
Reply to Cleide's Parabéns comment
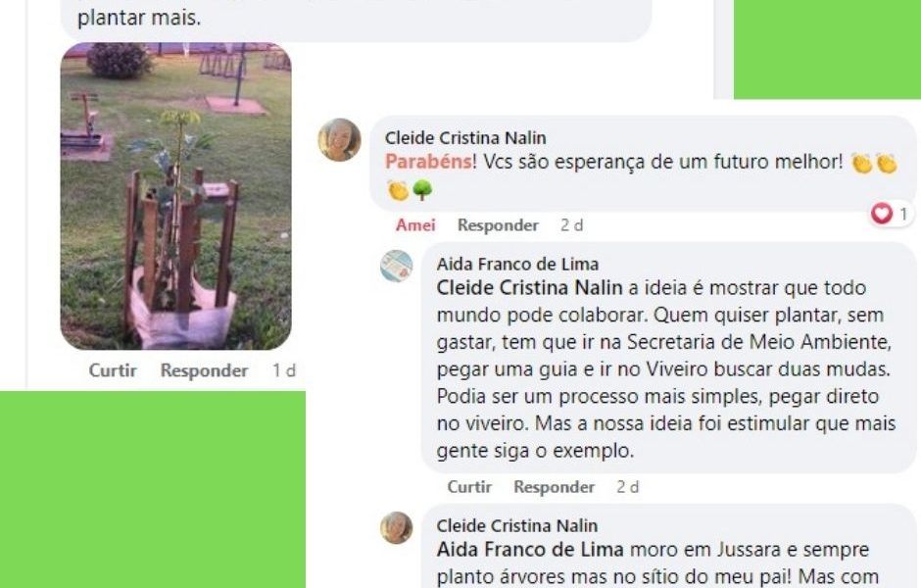pos(498,225)
